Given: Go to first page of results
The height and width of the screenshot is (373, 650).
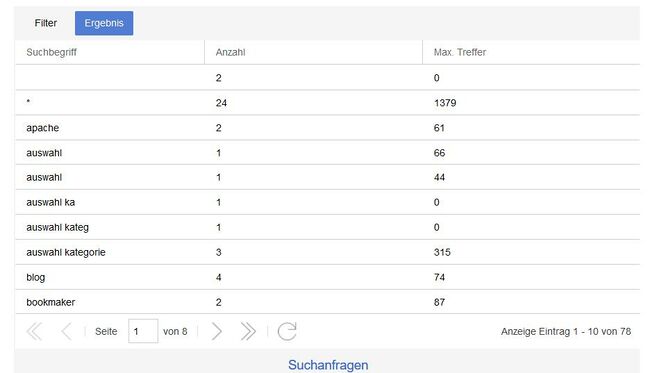Looking at the screenshot, I should pos(34,332).
